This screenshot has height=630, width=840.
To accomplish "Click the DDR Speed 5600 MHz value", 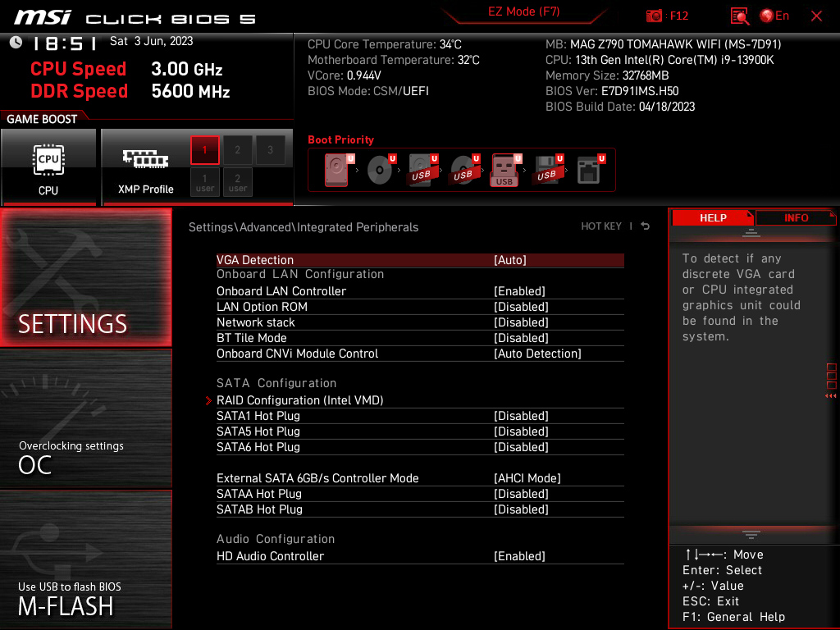I will 190,91.
